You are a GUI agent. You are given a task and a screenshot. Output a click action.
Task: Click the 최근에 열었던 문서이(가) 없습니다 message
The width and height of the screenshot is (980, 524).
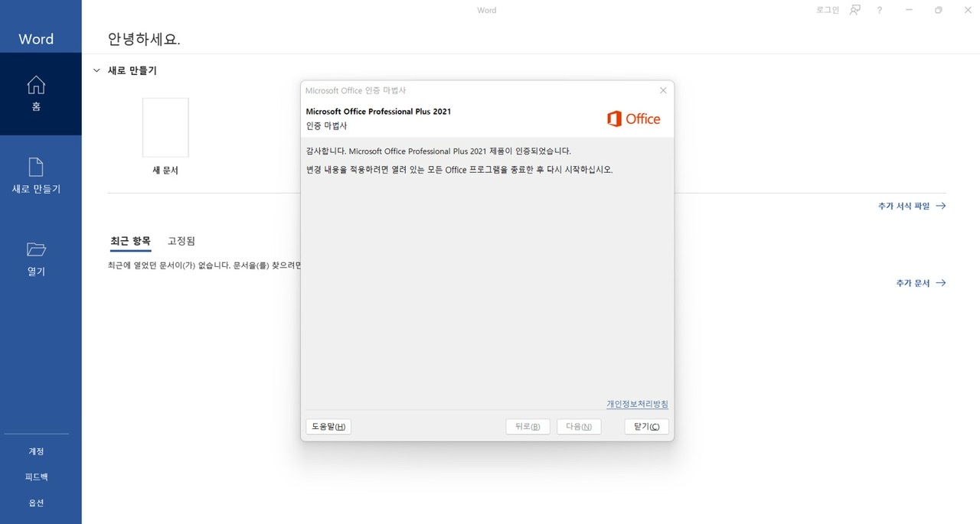[204, 265]
